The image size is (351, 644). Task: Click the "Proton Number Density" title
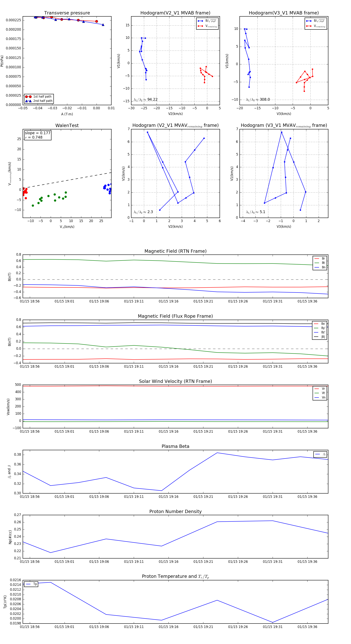pos(175,511)
